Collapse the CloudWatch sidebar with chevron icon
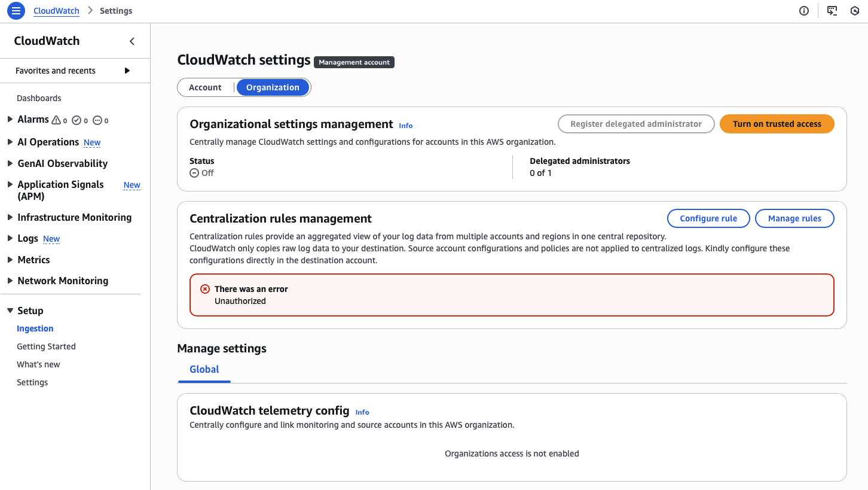868x490 pixels. click(132, 41)
